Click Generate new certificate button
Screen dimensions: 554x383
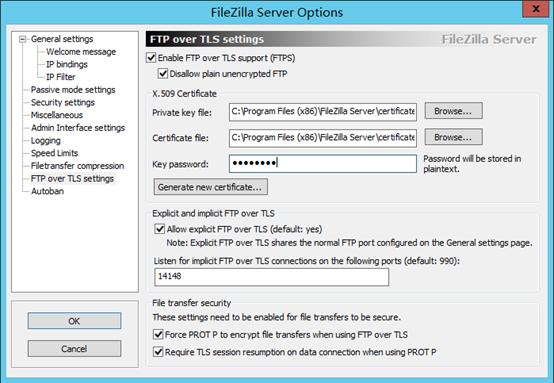[211, 187]
